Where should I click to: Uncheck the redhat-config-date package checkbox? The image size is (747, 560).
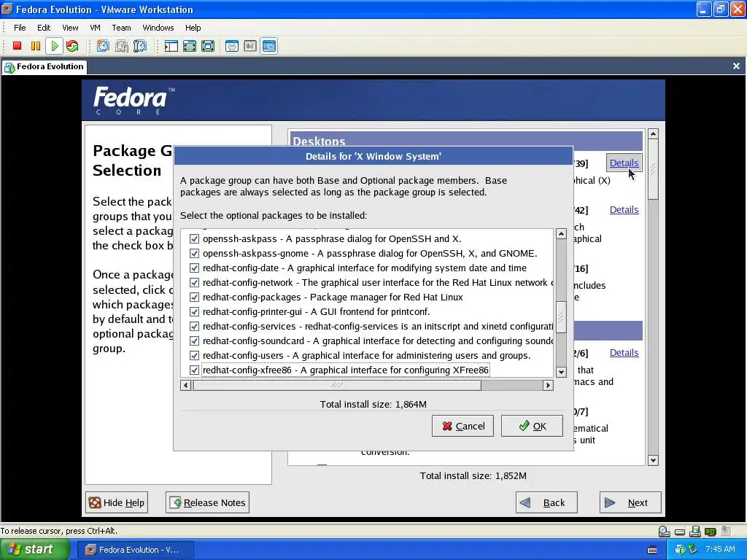pyautogui.click(x=194, y=268)
